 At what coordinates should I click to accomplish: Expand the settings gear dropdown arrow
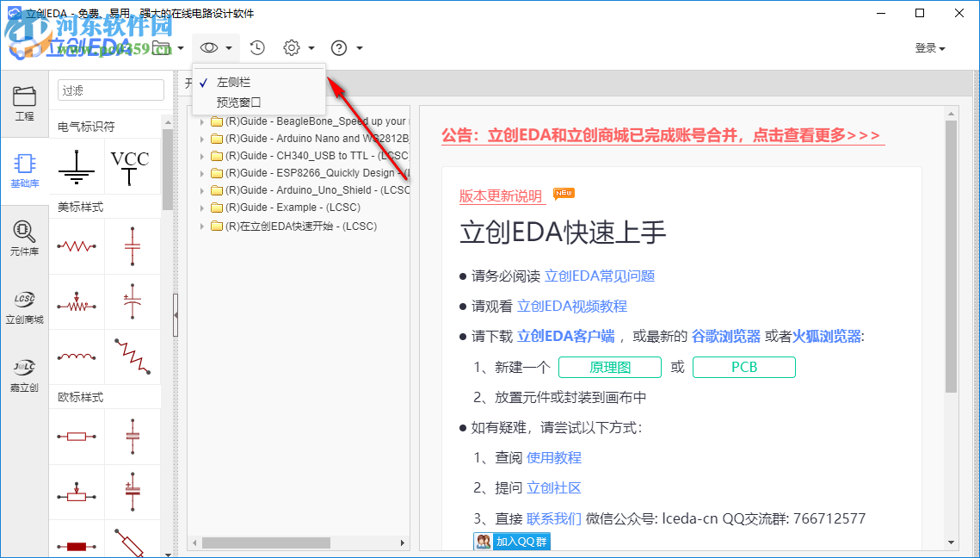pyautogui.click(x=311, y=48)
